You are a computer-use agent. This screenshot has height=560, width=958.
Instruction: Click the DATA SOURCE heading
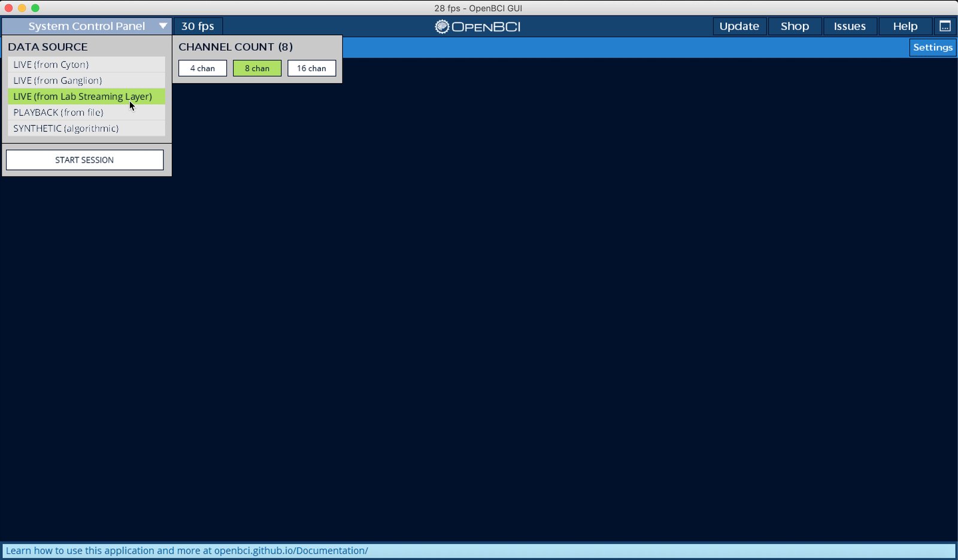coord(48,47)
